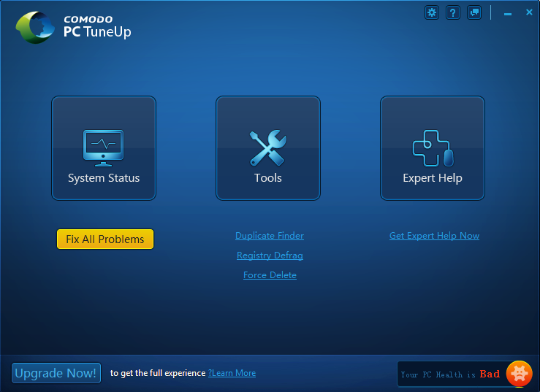Click the 'System Status' tile label
The image size is (540, 392).
[104, 178]
